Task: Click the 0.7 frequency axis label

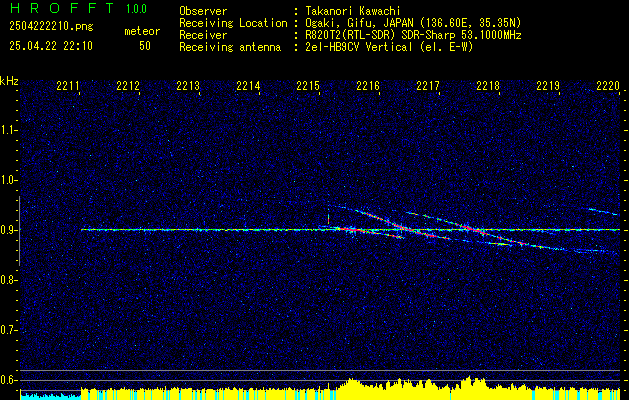Action: tap(8, 330)
